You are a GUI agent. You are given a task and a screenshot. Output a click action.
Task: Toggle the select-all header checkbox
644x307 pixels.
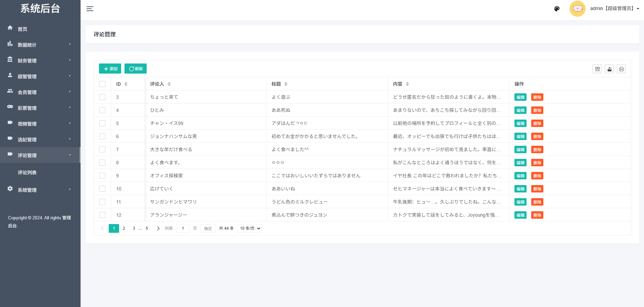tap(102, 84)
